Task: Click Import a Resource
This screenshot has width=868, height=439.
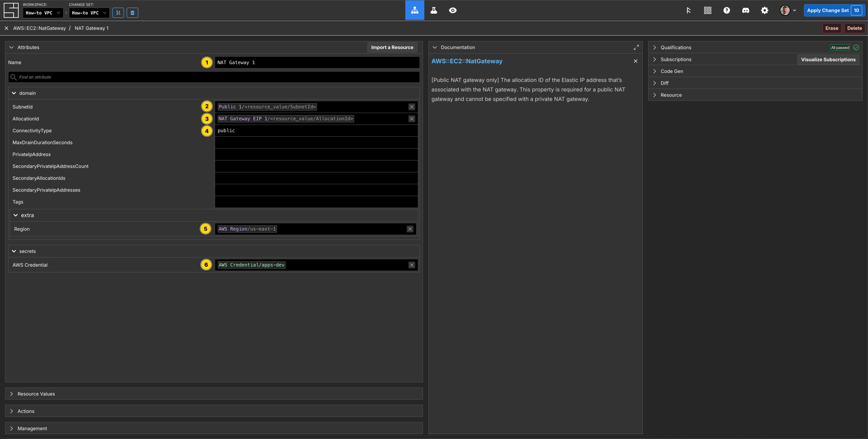Action: [x=392, y=47]
